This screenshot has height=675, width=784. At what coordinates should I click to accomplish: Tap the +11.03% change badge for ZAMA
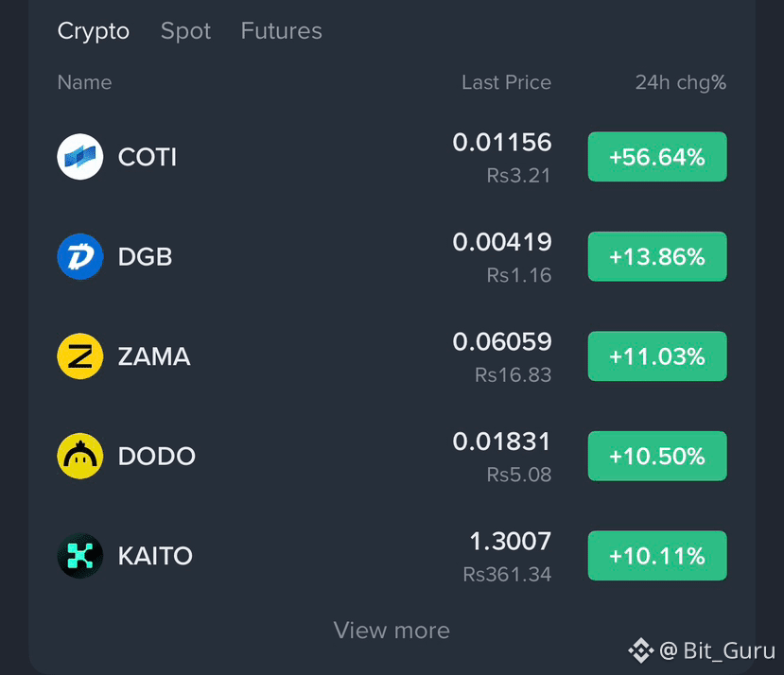tap(657, 356)
